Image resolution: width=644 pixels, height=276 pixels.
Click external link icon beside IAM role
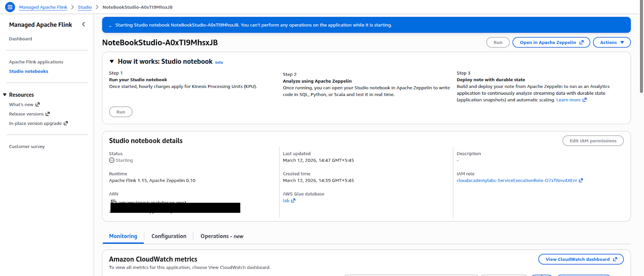[581, 181]
